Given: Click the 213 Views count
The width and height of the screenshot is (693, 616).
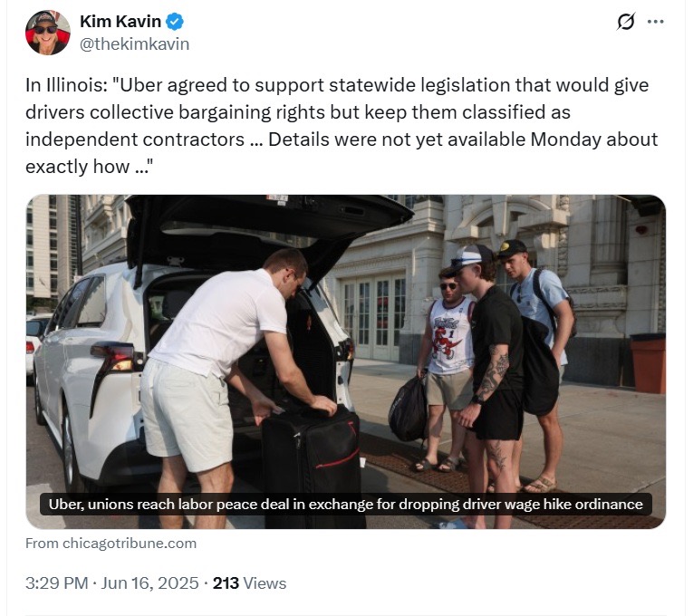Looking at the screenshot, I should click(x=249, y=583).
